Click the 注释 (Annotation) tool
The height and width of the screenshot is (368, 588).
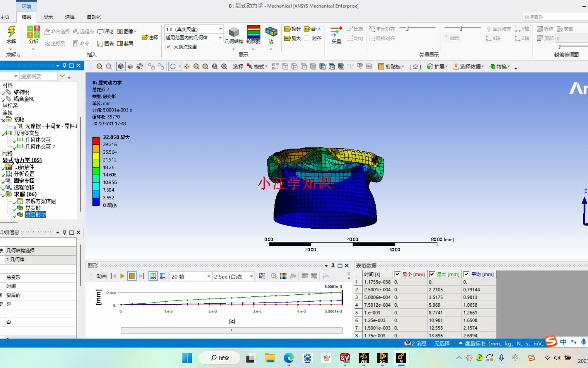pos(150,37)
